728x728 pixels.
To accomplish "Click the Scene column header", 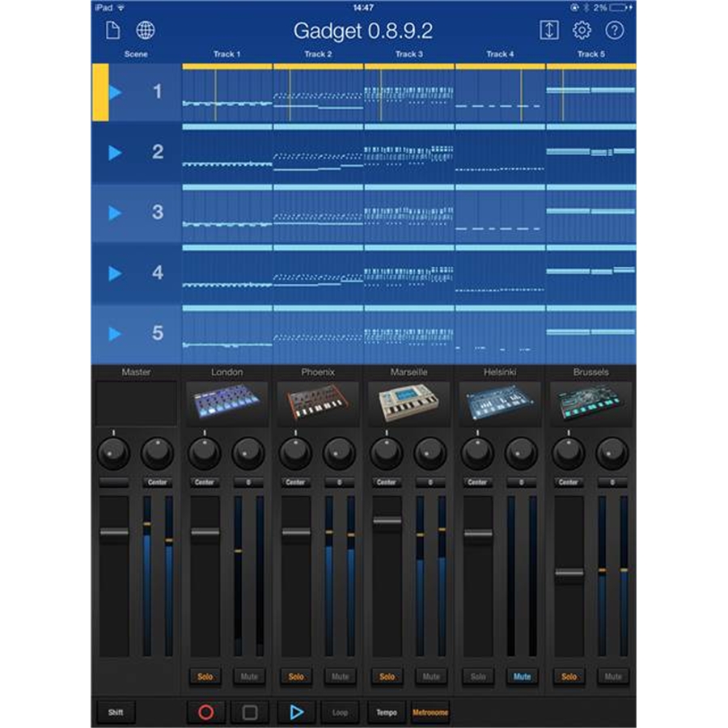I will (136, 54).
